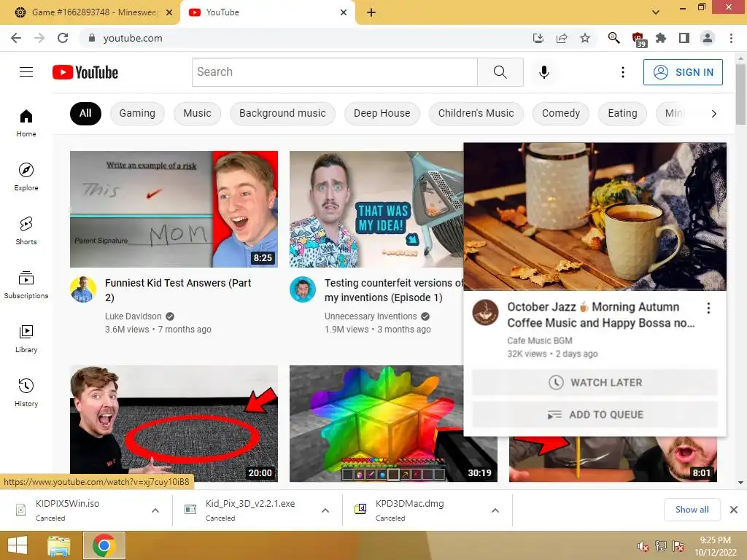This screenshot has width=747, height=560.
Task: Click the YouTube search input field
Action: 334,72
